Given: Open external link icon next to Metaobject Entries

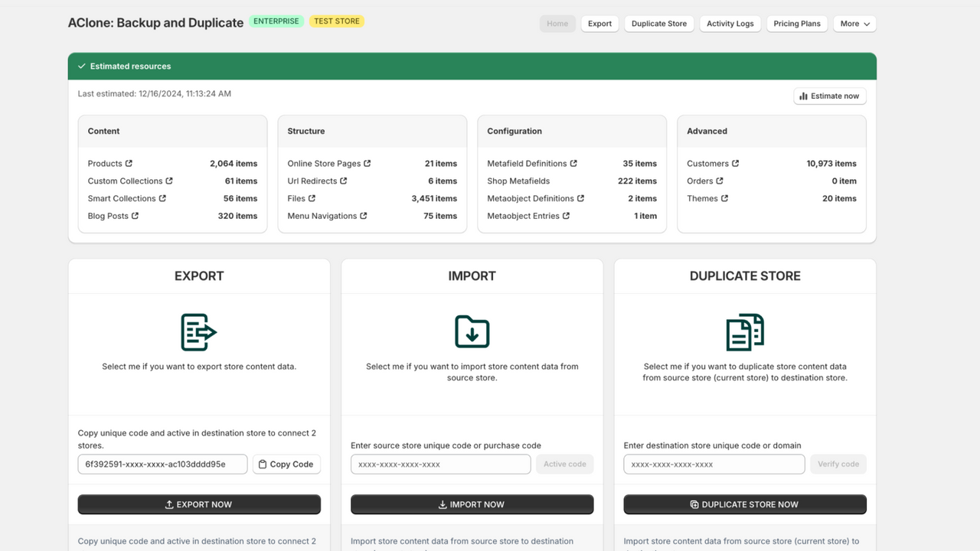Looking at the screenshot, I should coord(566,216).
